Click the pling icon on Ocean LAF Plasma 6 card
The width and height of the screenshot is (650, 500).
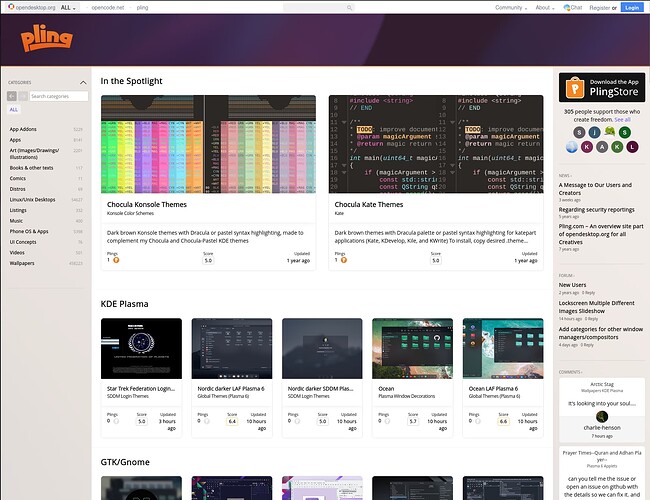coord(478,421)
